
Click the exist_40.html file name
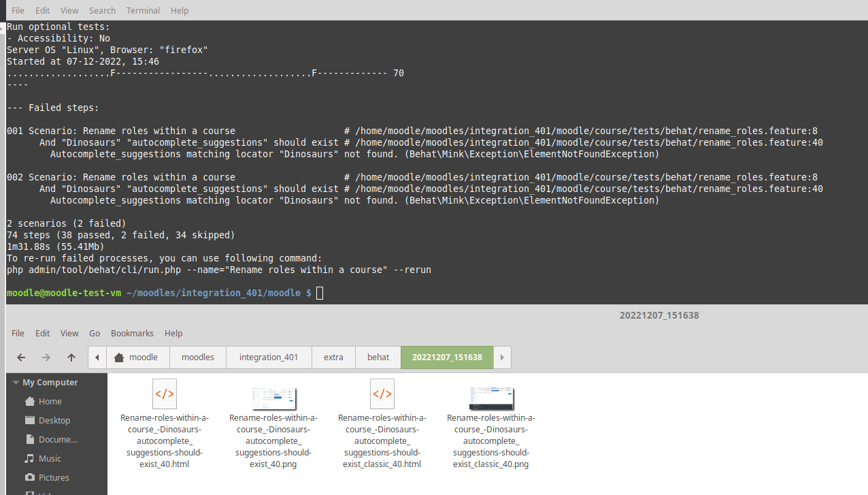(165, 441)
